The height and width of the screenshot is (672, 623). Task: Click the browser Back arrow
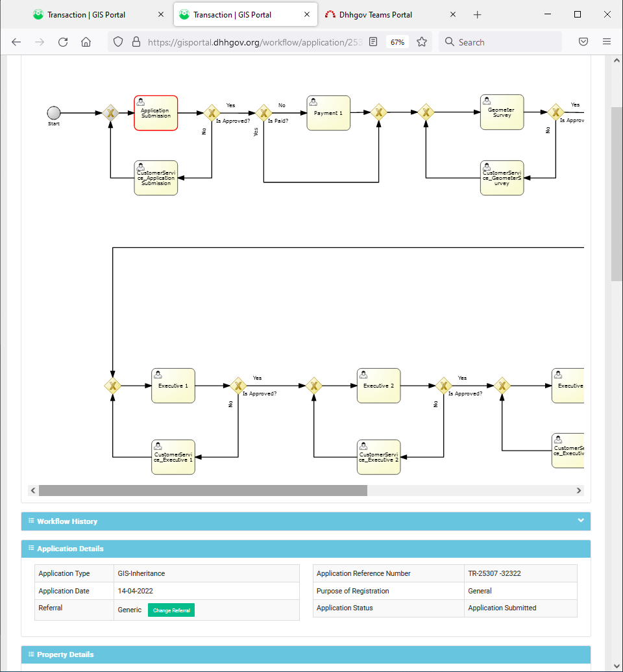[16, 42]
